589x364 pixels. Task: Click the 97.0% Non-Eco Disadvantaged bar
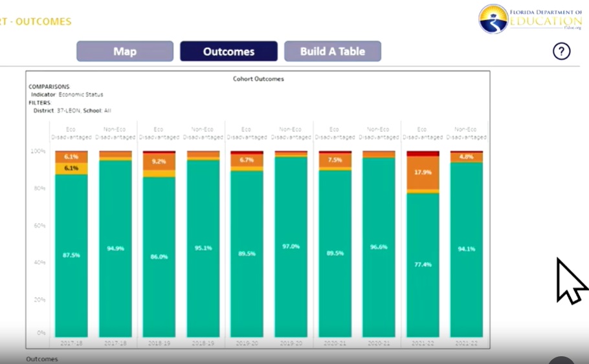(x=291, y=246)
